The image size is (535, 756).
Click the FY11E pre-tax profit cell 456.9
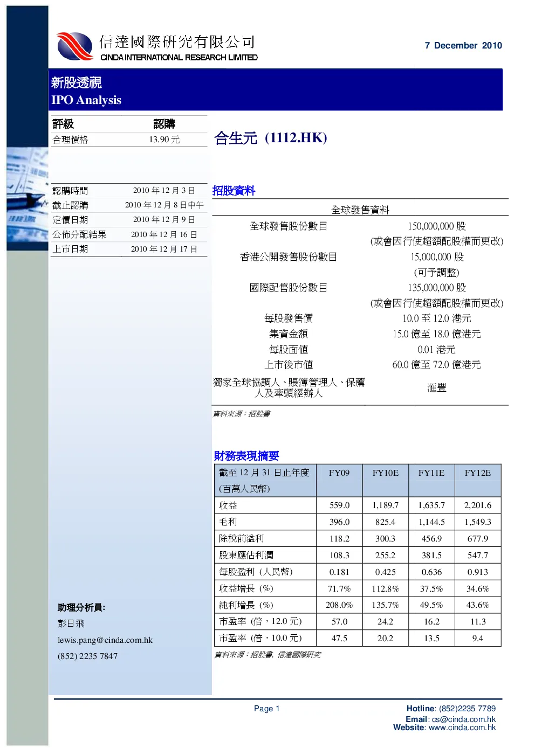[431, 539]
